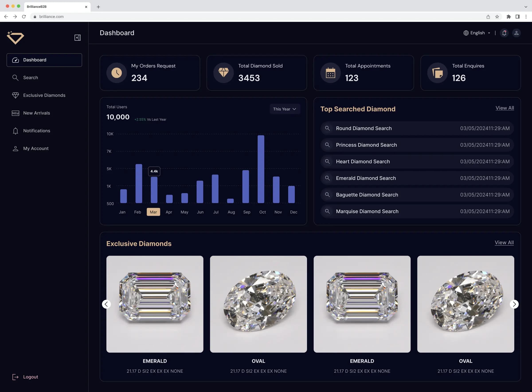The height and width of the screenshot is (392, 532).
Task: Toggle the sidebar collapse panel button
Action: (78, 38)
